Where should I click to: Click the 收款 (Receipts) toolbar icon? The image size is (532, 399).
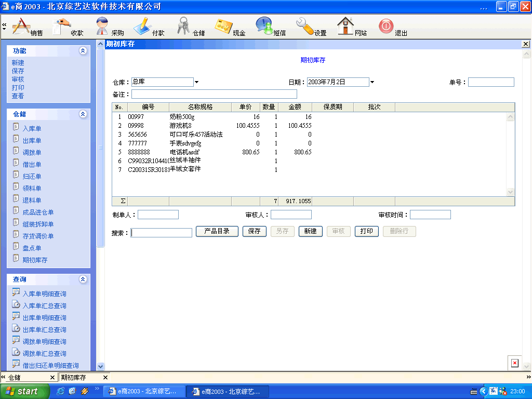click(62, 26)
